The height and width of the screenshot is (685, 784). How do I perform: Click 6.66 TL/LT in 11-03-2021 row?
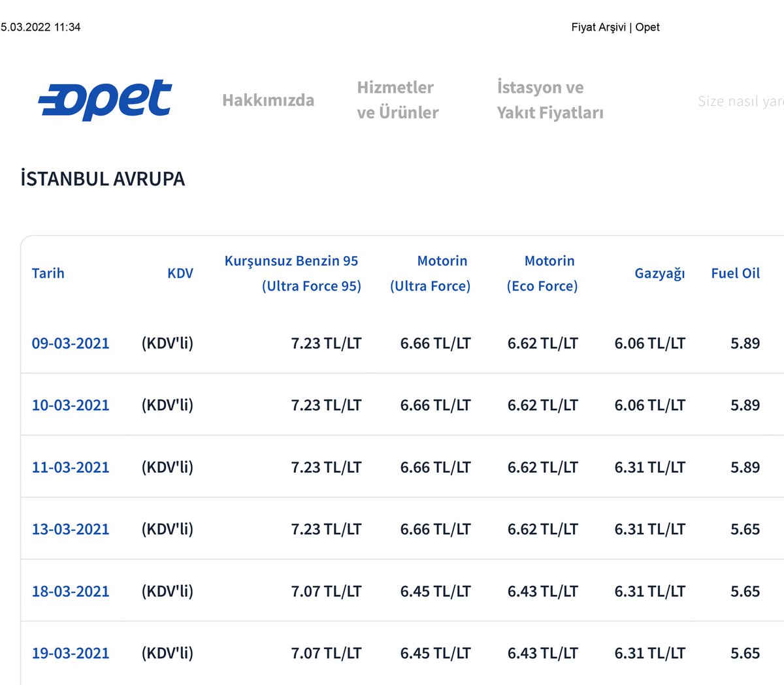pos(435,467)
